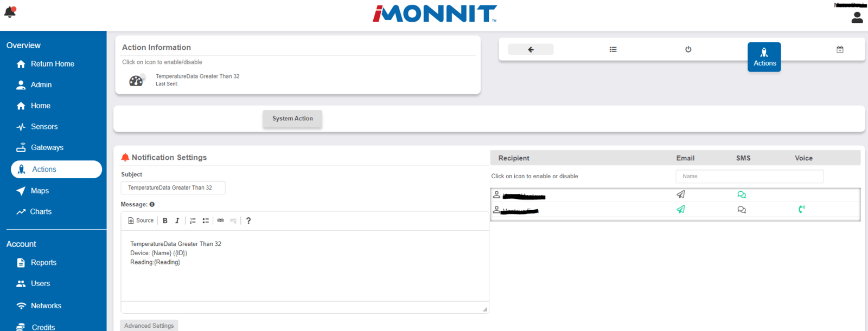Click the 'Last Sent:' text
The height and width of the screenshot is (331, 868).
(x=167, y=84)
